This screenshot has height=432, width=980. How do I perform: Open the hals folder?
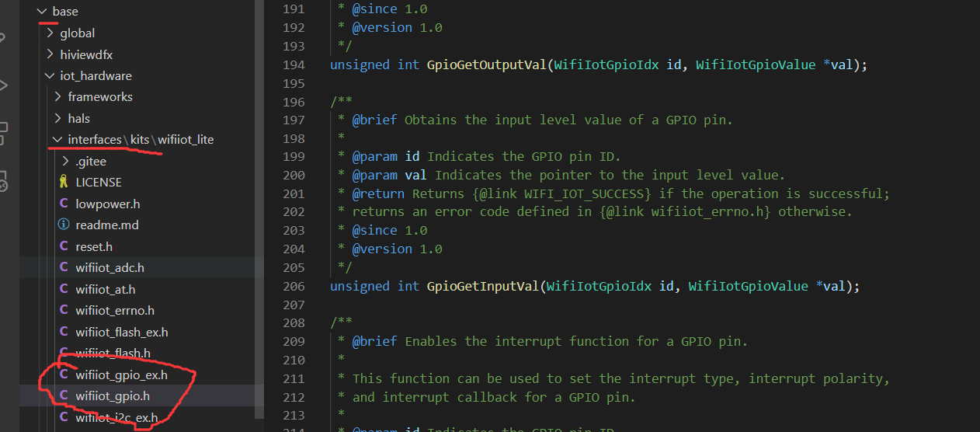(78, 119)
